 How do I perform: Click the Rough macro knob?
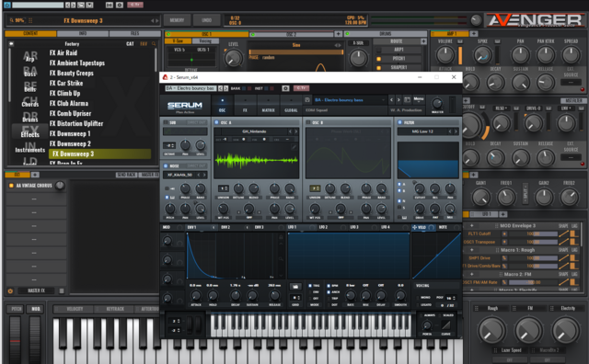pos(491,331)
